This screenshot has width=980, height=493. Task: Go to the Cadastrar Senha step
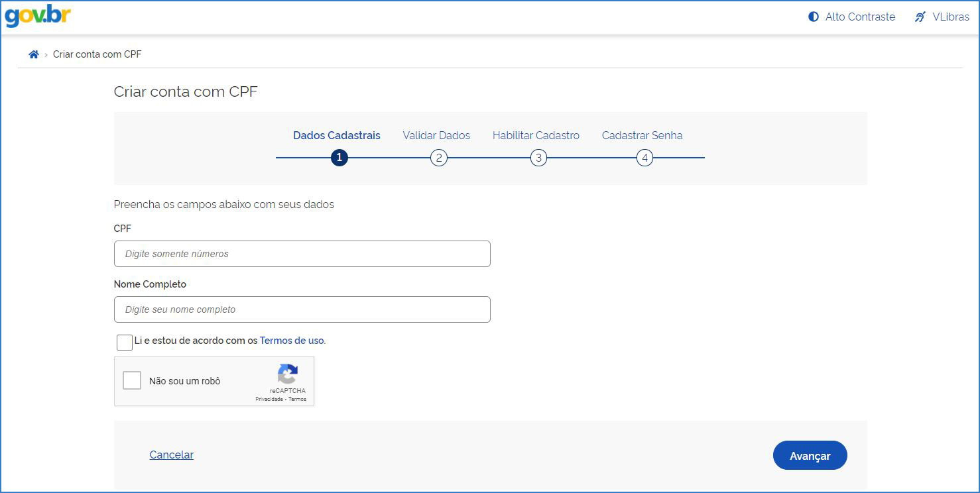point(642,135)
